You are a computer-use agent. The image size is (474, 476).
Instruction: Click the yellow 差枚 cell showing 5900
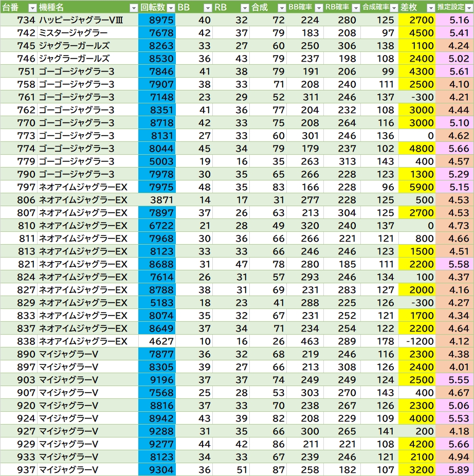[417, 187]
